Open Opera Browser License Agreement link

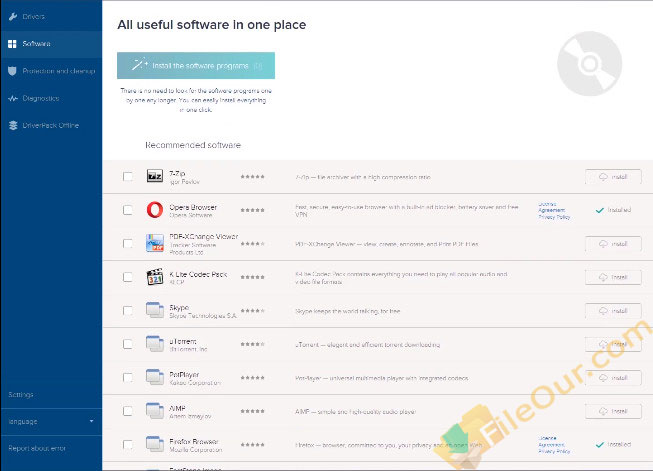pos(551,207)
